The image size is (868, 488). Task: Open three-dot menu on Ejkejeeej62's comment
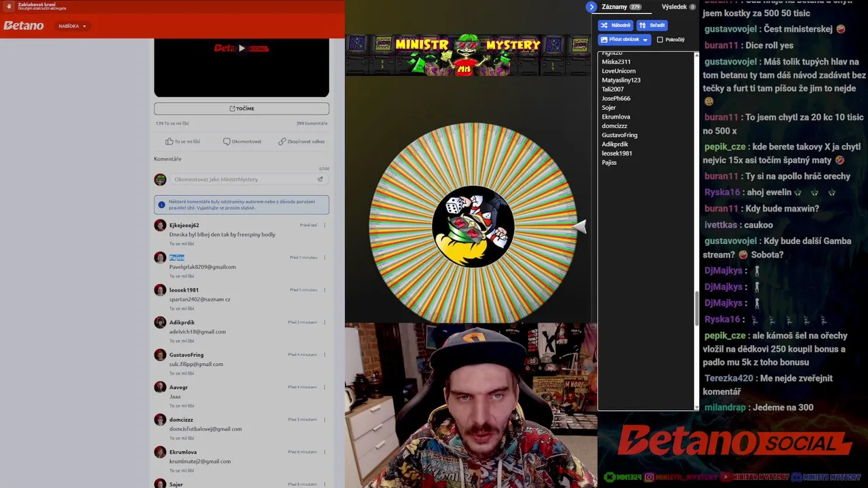(324, 225)
